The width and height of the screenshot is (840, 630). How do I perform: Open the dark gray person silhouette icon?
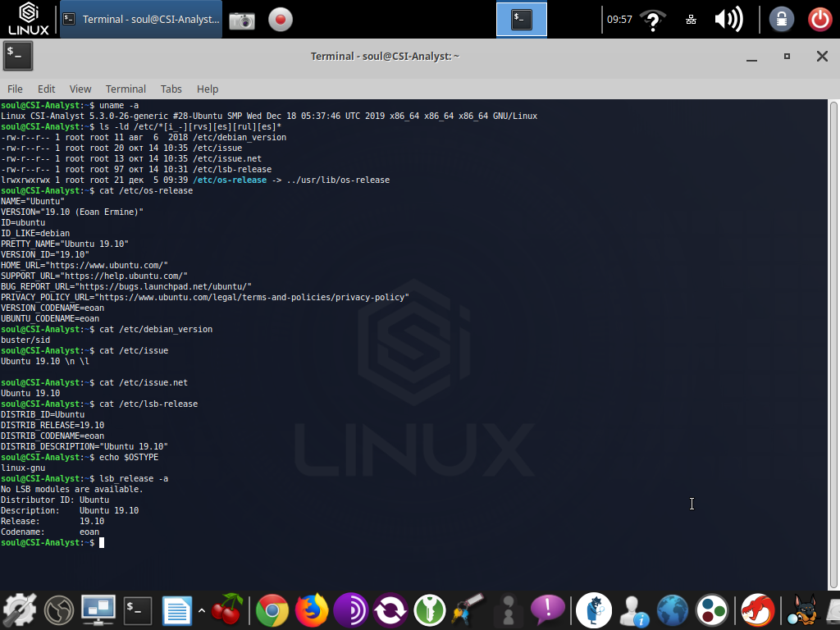coord(508,610)
